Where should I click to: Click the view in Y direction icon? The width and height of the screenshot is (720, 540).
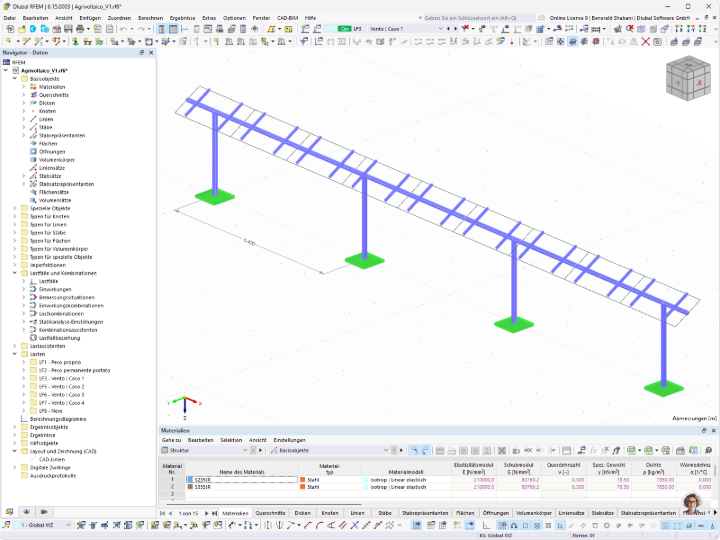tap(691, 29)
